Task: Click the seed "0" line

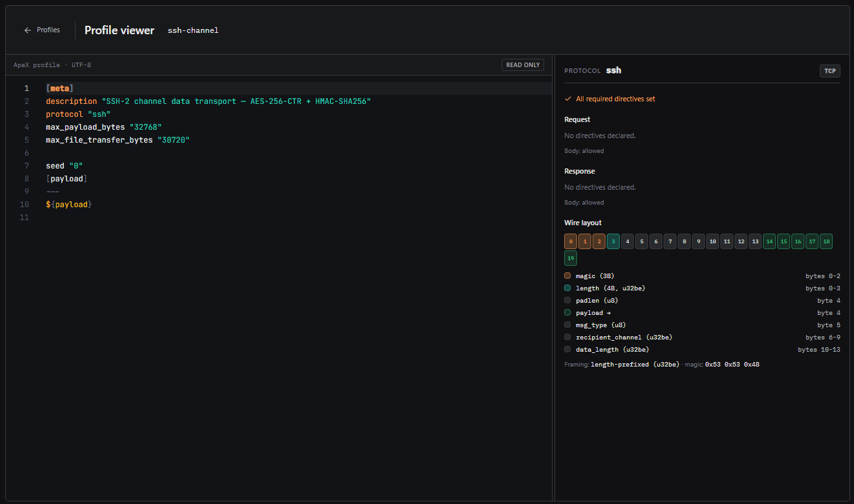Action: click(65, 166)
